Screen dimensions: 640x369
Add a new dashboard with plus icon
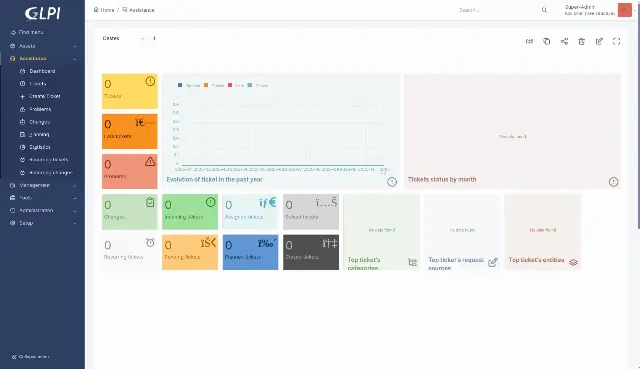point(154,38)
